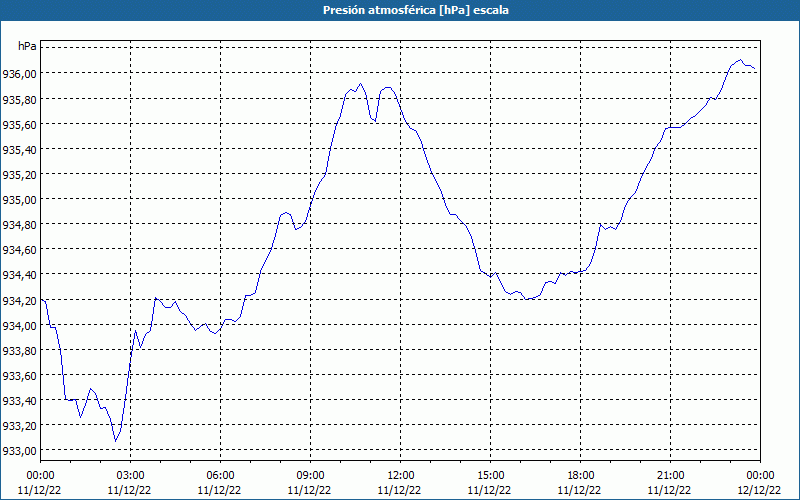Click the 09:00 time axis label
The height and width of the screenshot is (500, 800).
[310, 476]
